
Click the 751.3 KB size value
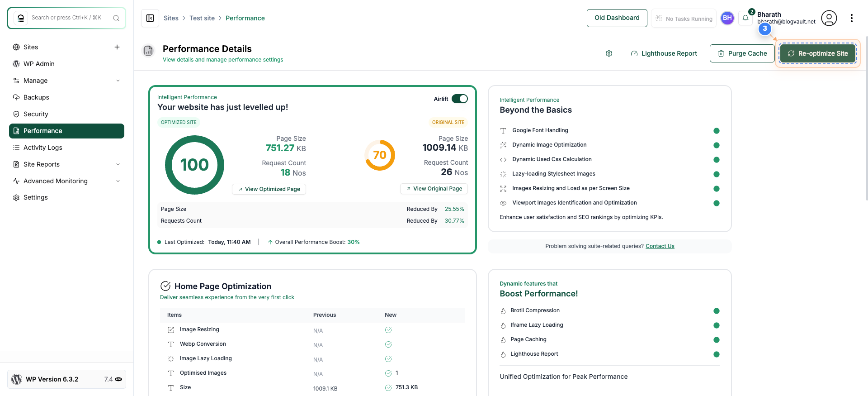point(406,387)
